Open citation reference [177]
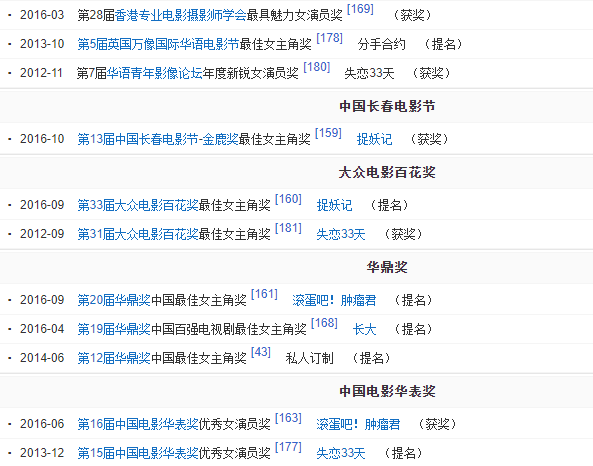Screen dimensions: 593x466 click(288, 447)
